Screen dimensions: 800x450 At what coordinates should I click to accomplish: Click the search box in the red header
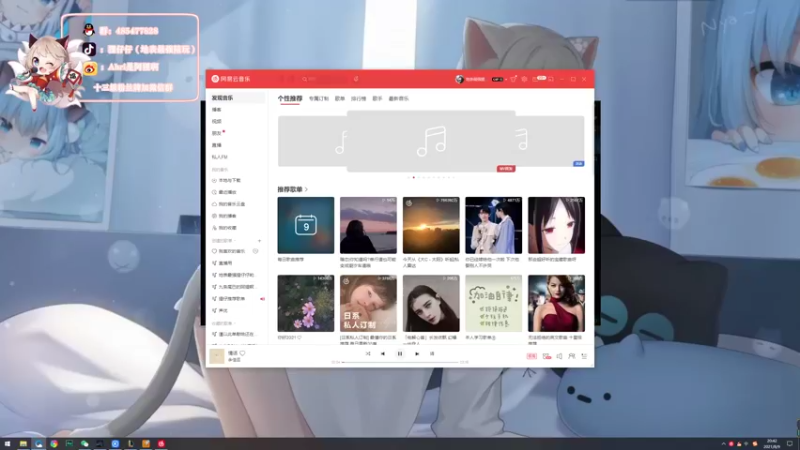tap(325, 79)
